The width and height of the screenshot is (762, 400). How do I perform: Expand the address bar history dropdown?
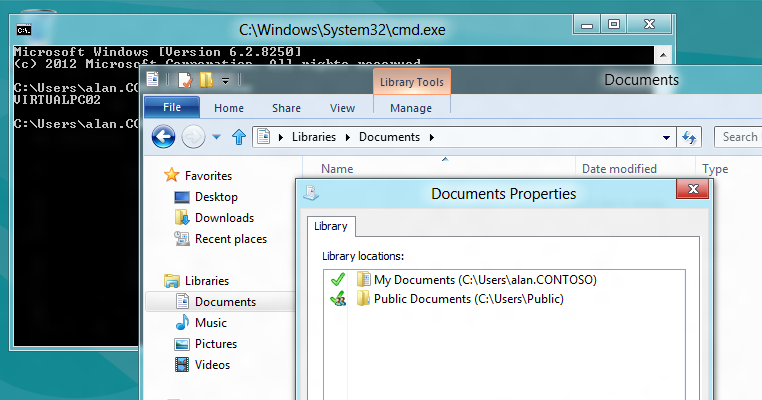tap(667, 137)
